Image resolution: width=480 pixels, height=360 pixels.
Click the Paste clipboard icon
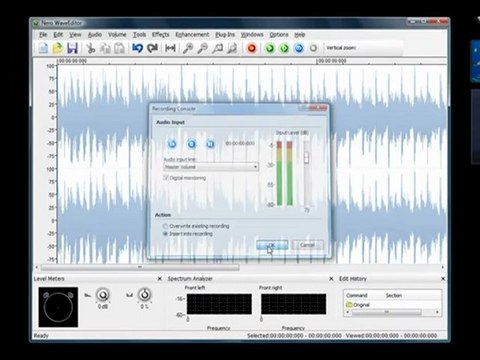click(119, 48)
